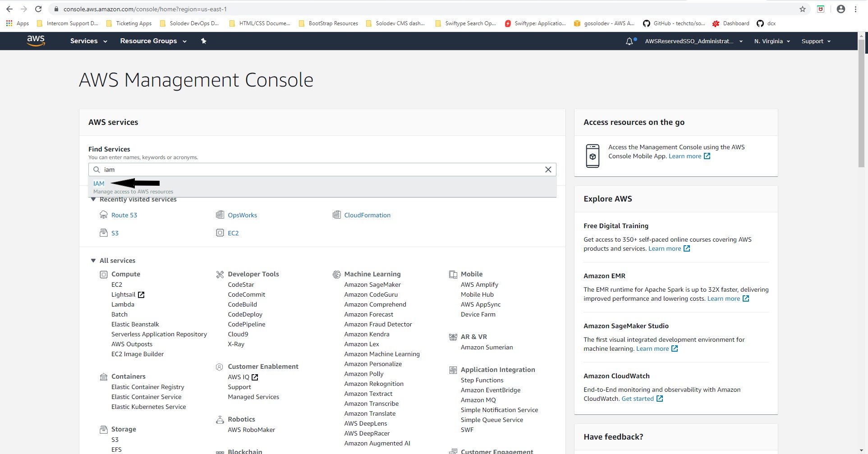Click the EC2 icon in recently visited

pyautogui.click(x=220, y=233)
